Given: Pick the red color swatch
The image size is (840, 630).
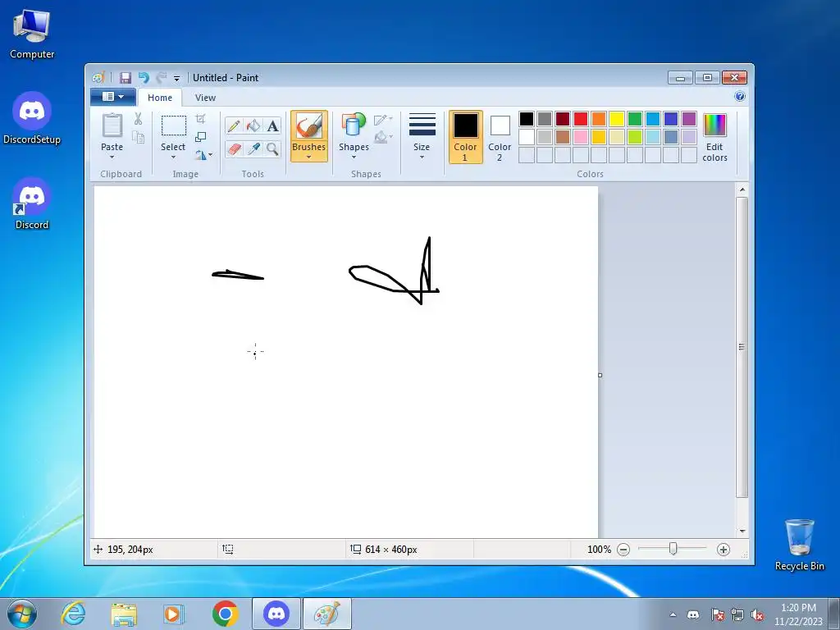Looking at the screenshot, I should (581, 118).
